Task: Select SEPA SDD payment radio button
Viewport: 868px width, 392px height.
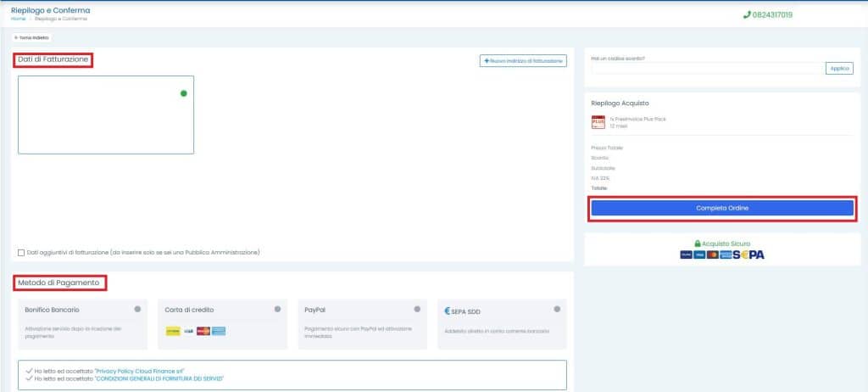Action: coord(556,309)
